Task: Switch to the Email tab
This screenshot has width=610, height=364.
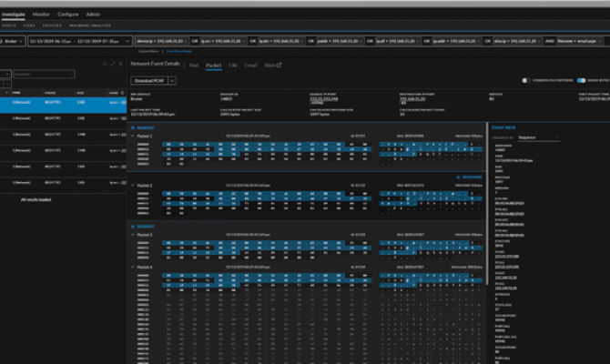Action: coord(250,66)
